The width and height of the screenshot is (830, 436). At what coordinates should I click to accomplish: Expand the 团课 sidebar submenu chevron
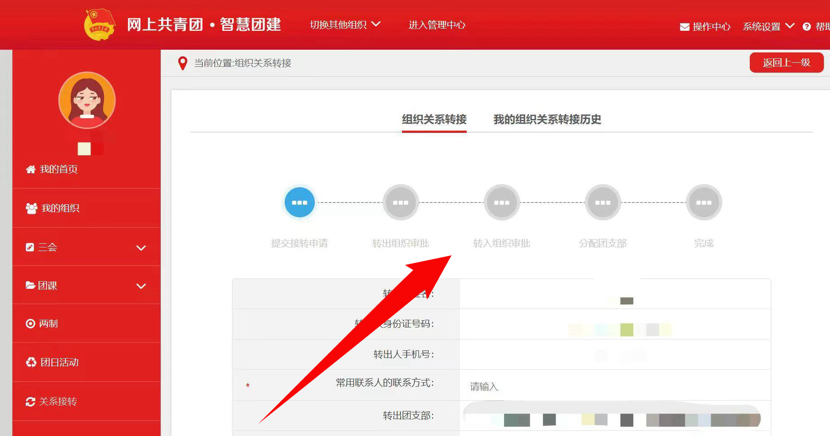pyautogui.click(x=141, y=286)
